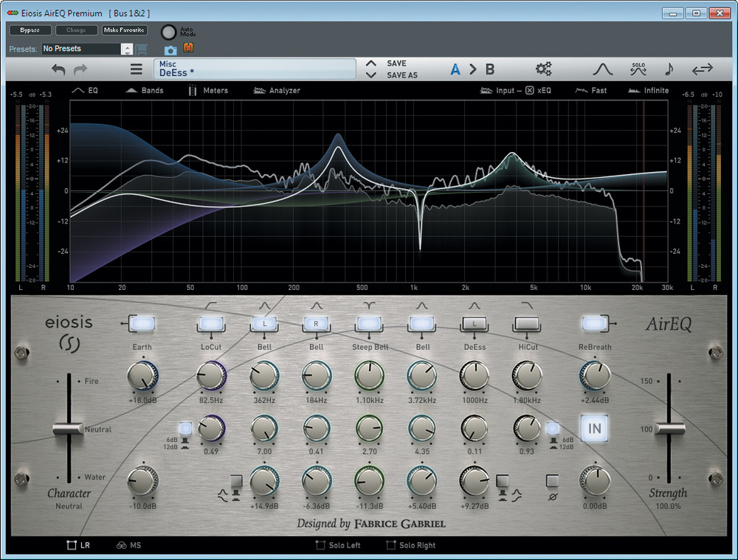738x560 pixels.
Task: Switch to the EQ display view
Action: [85, 90]
